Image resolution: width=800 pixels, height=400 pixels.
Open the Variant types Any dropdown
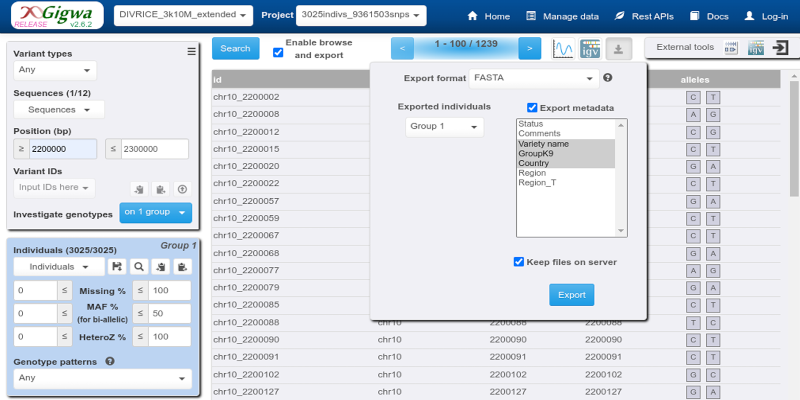[x=55, y=70]
